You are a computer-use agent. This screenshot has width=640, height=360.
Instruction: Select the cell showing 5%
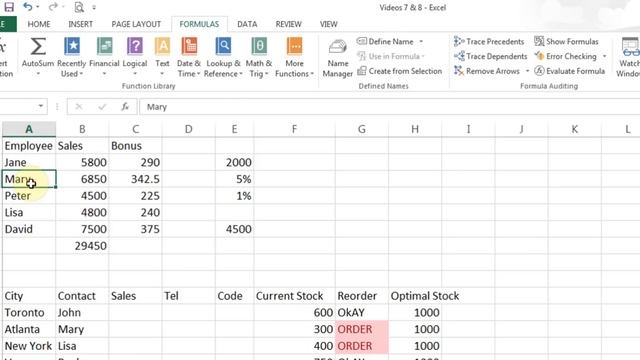234,179
